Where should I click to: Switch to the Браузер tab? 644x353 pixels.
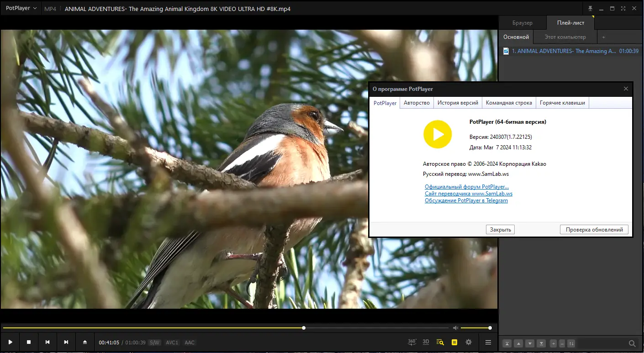point(523,22)
